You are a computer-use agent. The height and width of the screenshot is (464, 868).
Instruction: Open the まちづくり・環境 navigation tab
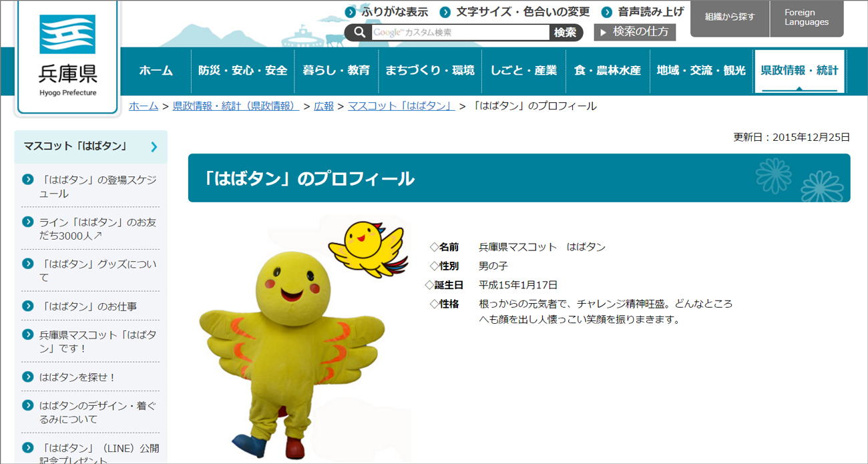click(430, 70)
